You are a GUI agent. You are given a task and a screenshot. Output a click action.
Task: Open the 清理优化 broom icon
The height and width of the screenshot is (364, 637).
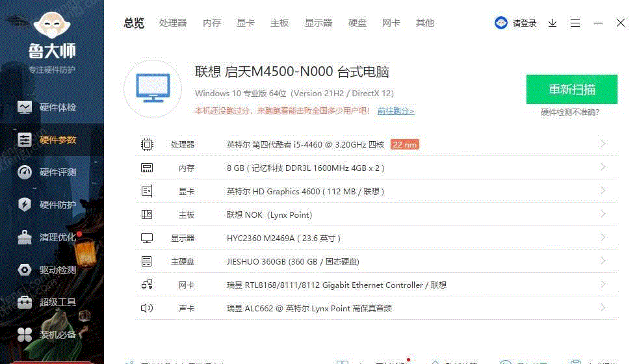(25, 237)
